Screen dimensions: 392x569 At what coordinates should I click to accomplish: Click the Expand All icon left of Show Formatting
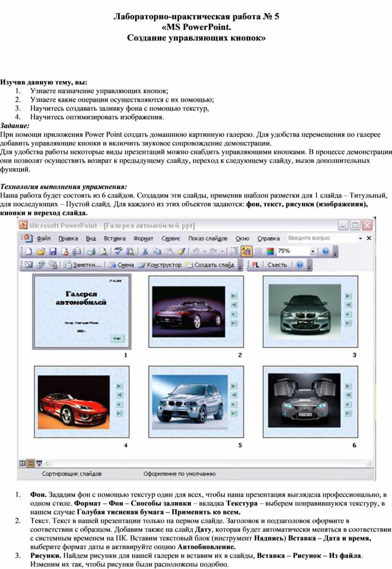pos(234,251)
